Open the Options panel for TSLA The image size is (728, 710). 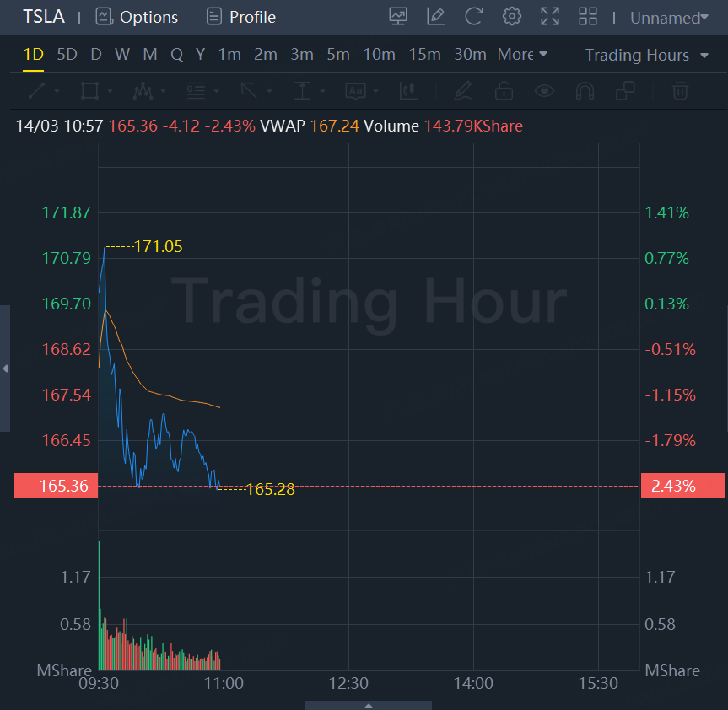(x=137, y=17)
